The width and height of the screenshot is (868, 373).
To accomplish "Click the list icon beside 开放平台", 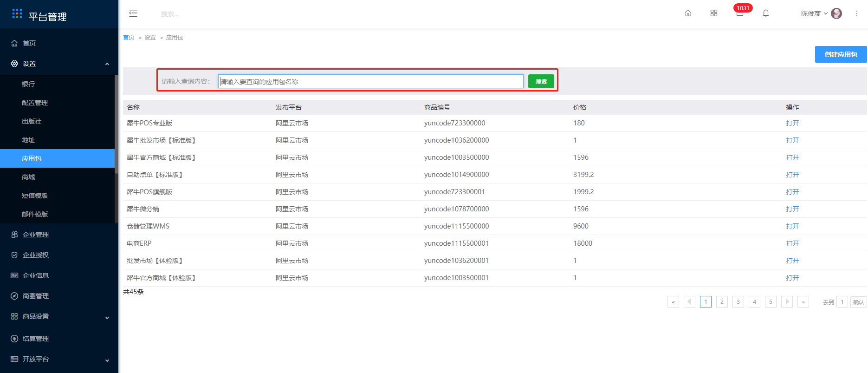I will [x=14, y=359].
